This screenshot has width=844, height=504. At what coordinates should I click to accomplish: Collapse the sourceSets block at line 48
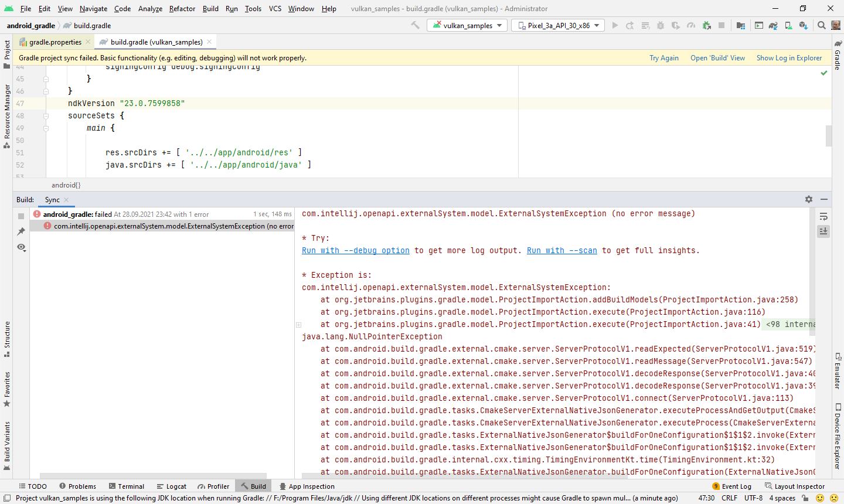(x=46, y=115)
